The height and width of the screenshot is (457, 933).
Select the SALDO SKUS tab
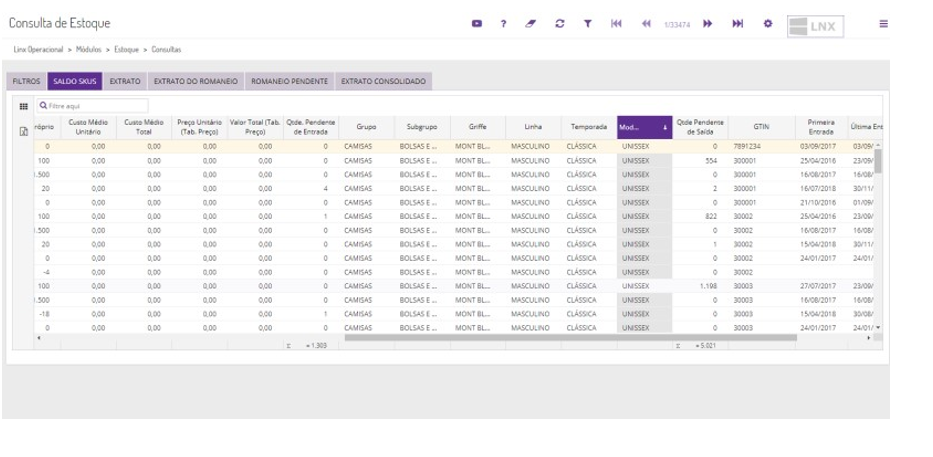click(75, 82)
